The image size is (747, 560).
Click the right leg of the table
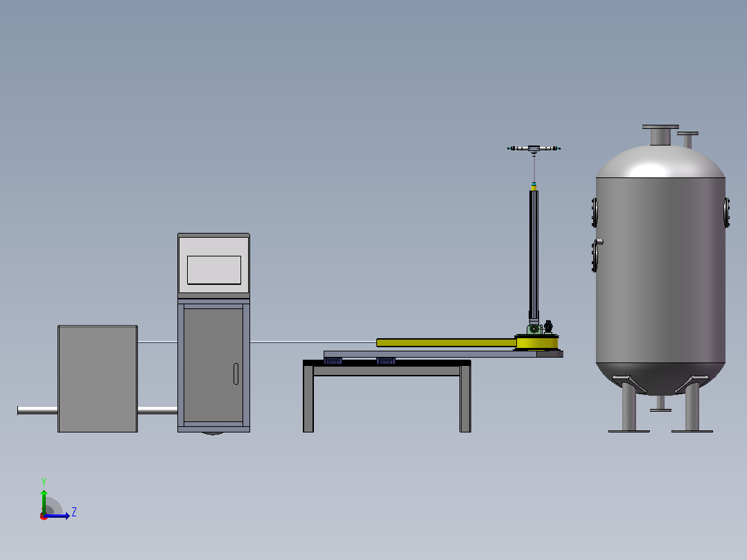[466, 399]
